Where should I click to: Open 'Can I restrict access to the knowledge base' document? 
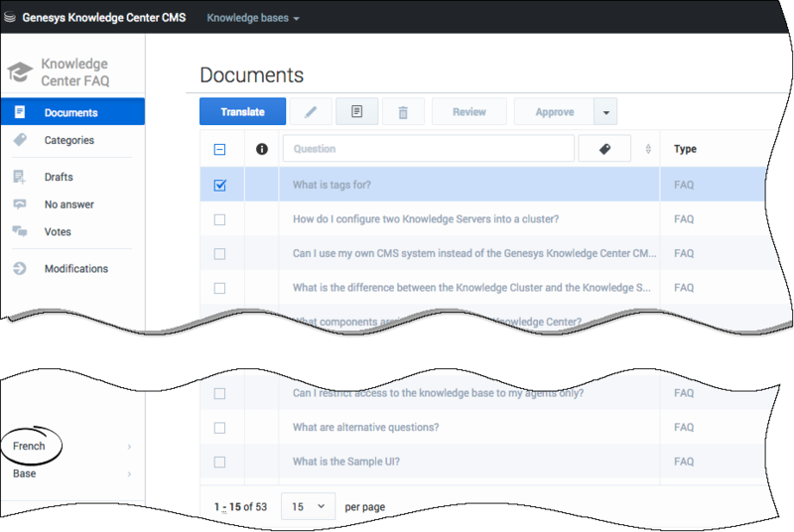click(438, 393)
